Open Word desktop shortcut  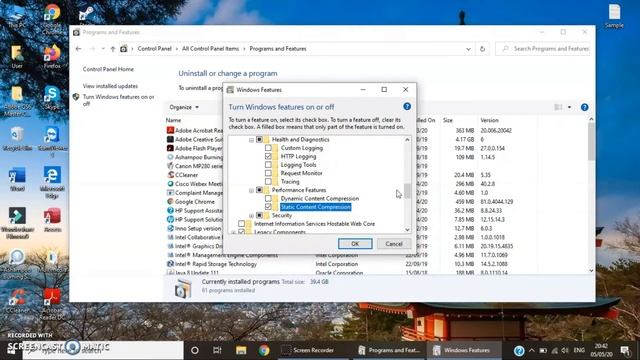17,180
